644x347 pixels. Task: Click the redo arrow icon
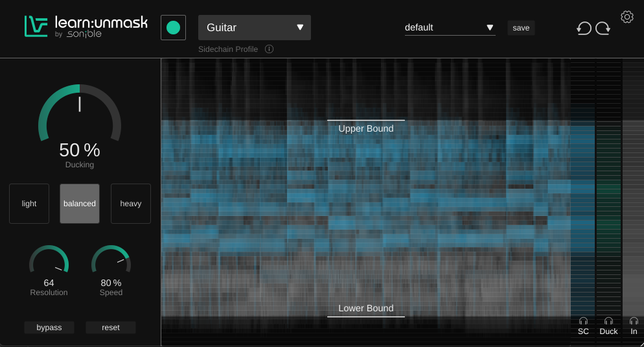[x=603, y=28]
